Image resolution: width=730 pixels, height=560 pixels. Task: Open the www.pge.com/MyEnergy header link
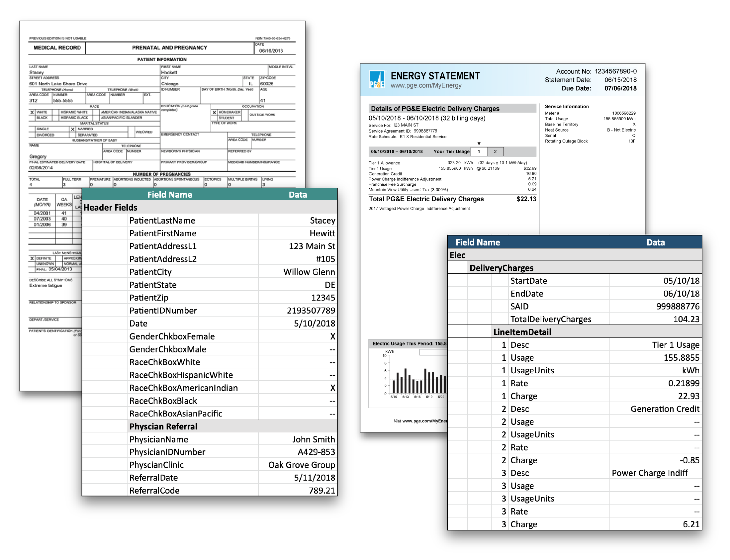[x=426, y=86]
